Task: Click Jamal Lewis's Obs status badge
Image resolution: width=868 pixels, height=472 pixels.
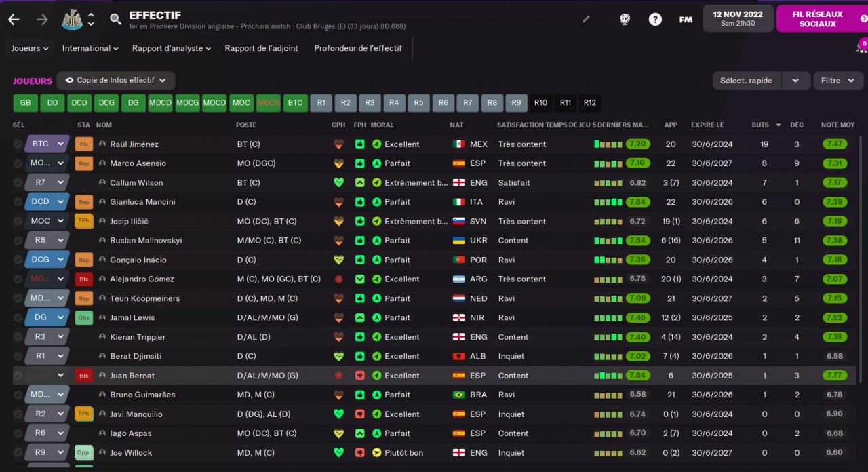Action: point(83,317)
